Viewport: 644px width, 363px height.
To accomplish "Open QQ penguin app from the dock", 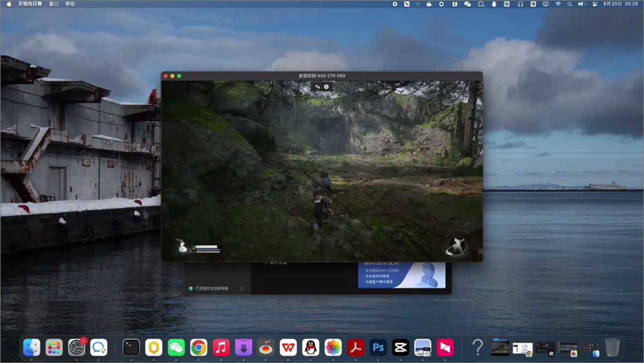I will (311, 347).
